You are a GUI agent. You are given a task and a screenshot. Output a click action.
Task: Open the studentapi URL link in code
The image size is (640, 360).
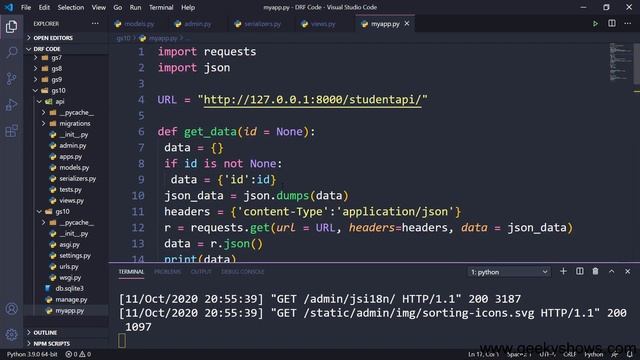tap(312, 100)
